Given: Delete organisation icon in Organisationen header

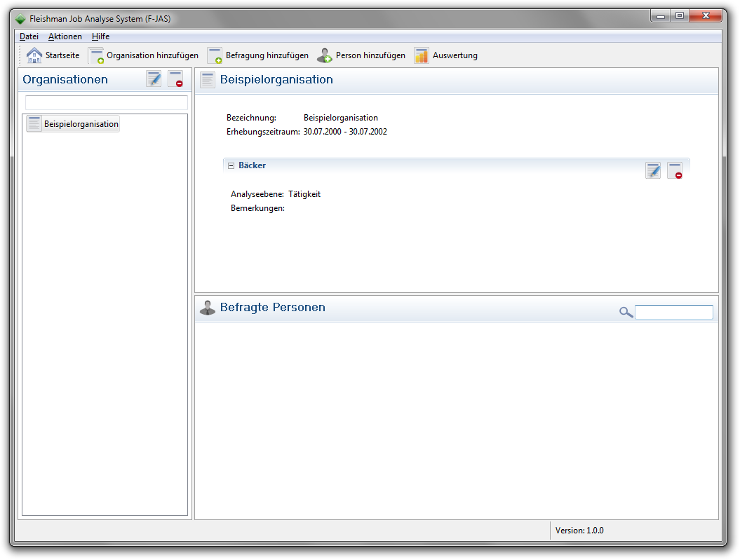Looking at the screenshot, I should pyautogui.click(x=176, y=79).
